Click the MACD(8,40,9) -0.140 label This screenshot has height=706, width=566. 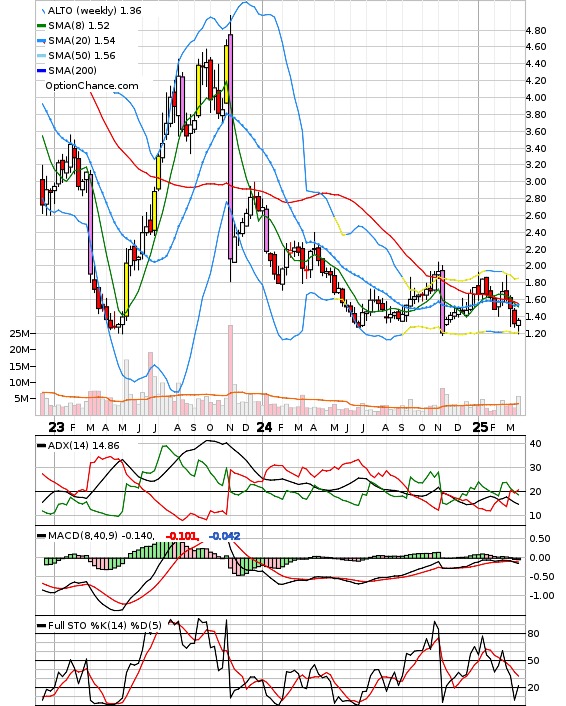coord(101,536)
